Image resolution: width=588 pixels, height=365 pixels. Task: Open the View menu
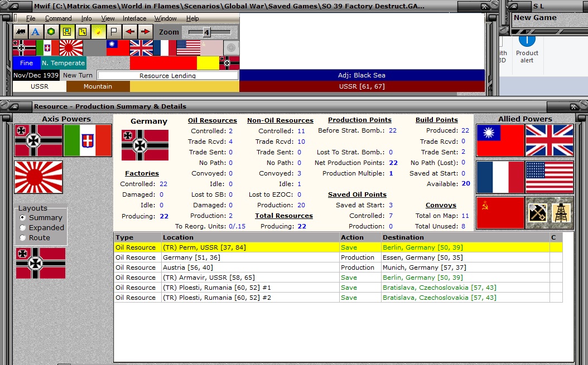[108, 18]
